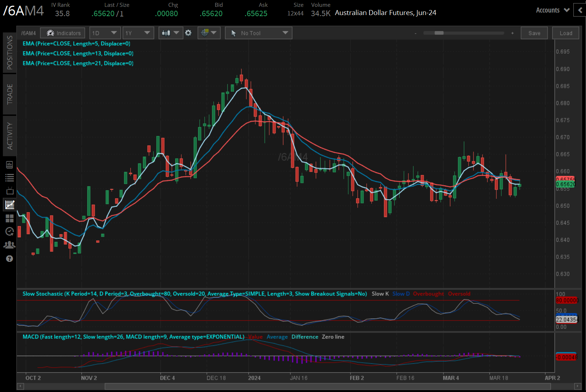The height and width of the screenshot is (392, 586).
Task: Open the help menu via the question mark icon
Action: point(10,258)
